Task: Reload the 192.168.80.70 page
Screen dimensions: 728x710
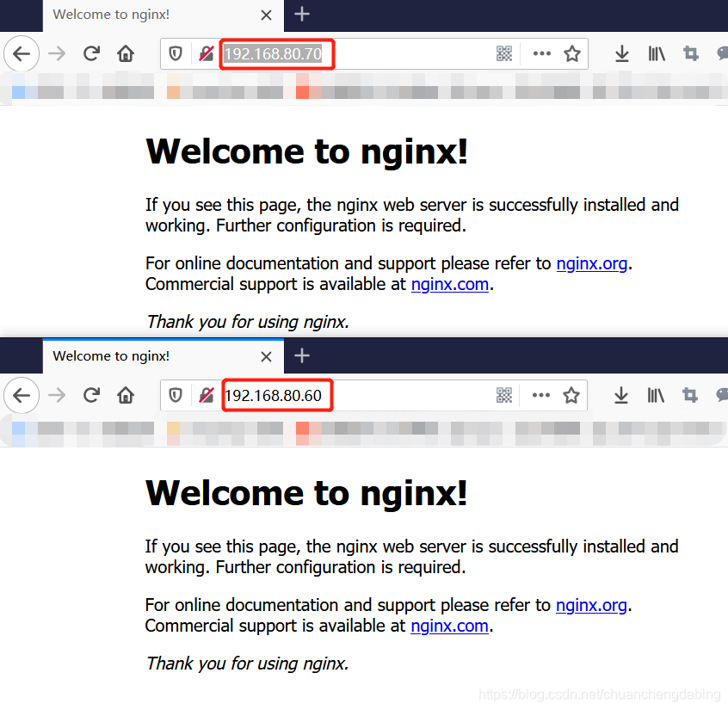Action: 91,54
